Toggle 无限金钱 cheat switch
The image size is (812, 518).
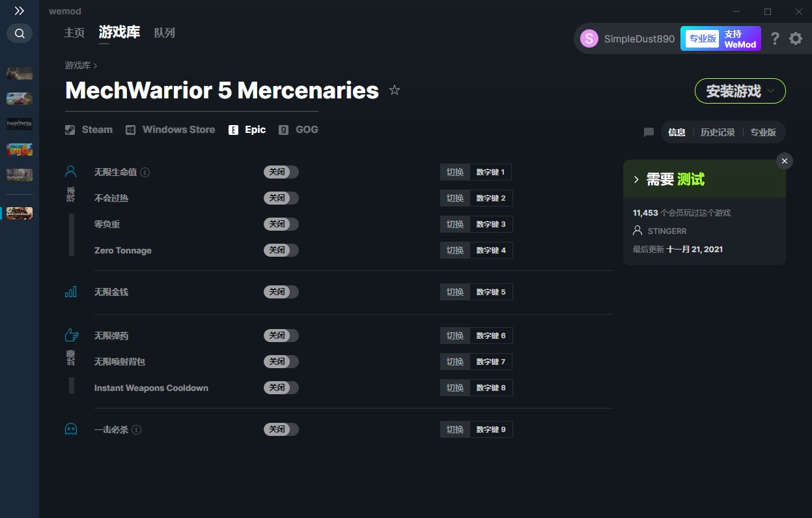(x=281, y=292)
